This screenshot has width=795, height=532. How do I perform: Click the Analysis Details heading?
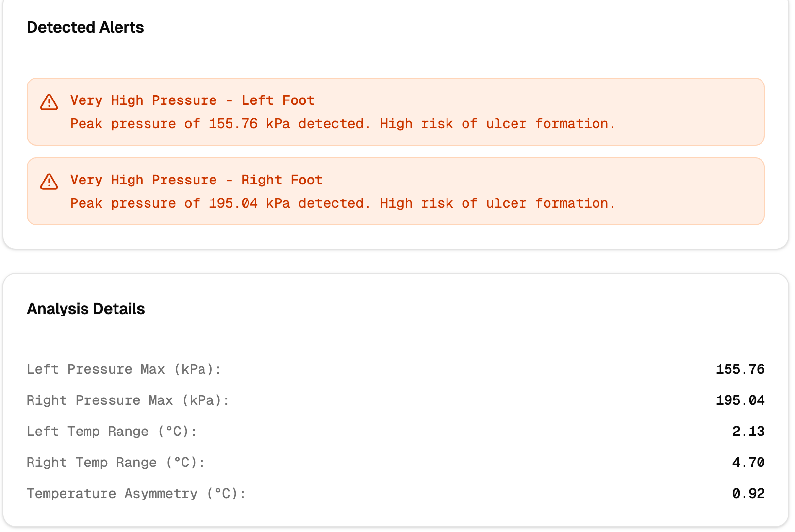tap(86, 309)
